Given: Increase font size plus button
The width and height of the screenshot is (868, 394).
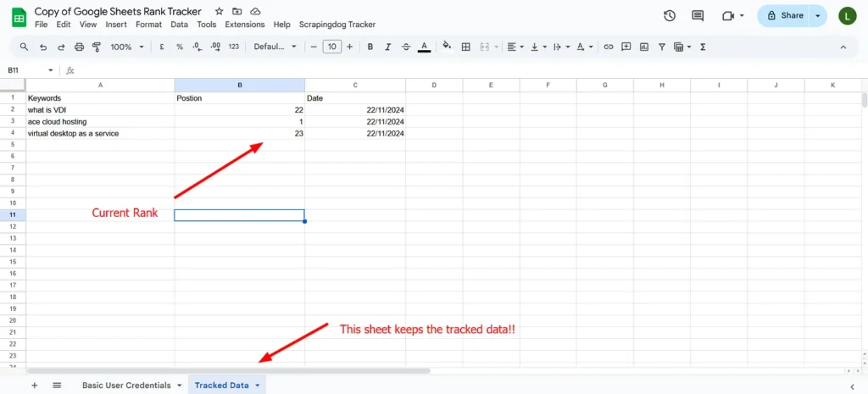Looking at the screenshot, I should [x=349, y=47].
